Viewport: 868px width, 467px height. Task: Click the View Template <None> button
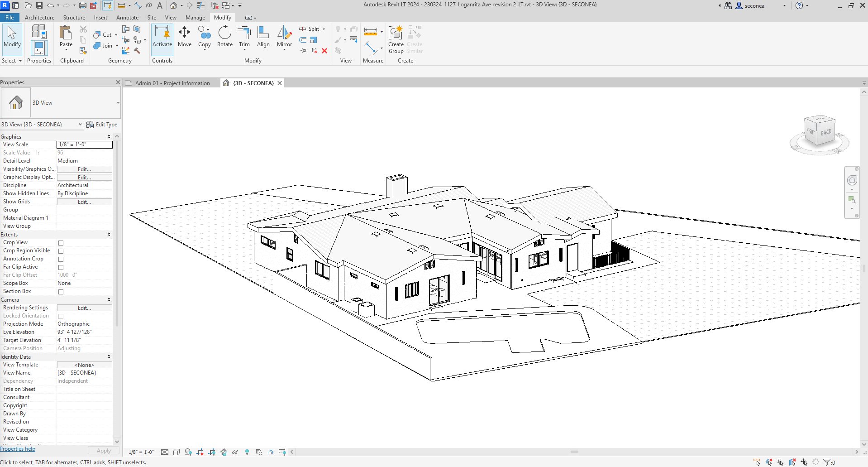84,365
